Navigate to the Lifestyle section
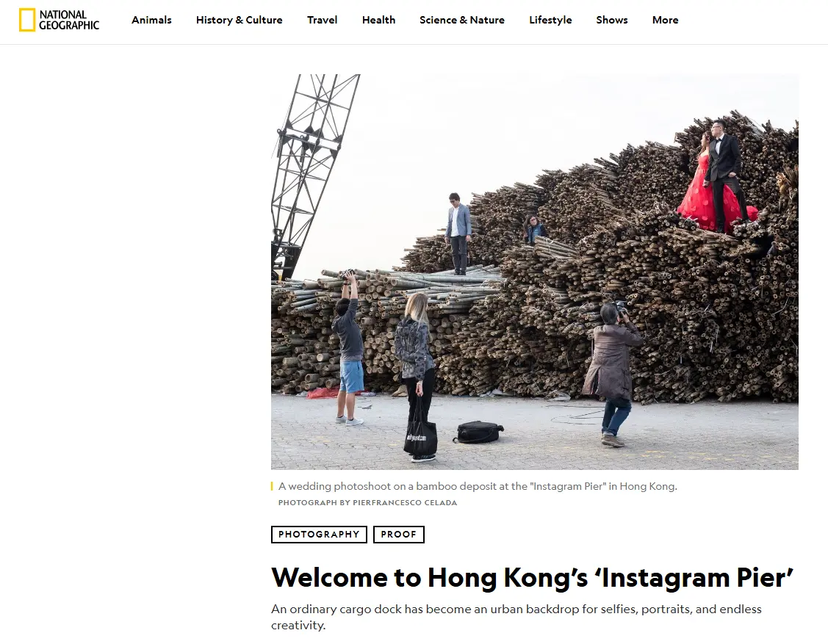 [x=550, y=20]
